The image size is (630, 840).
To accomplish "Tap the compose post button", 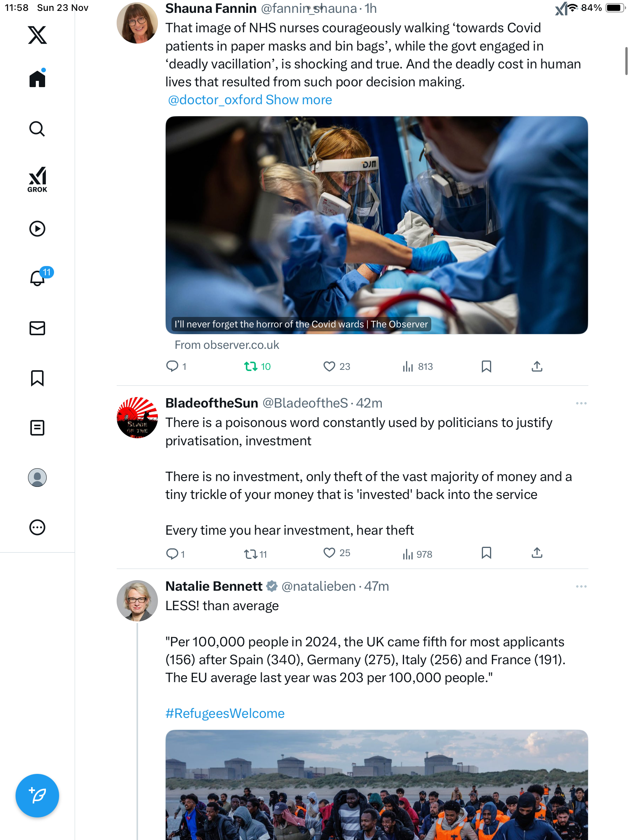I will coord(37,795).
